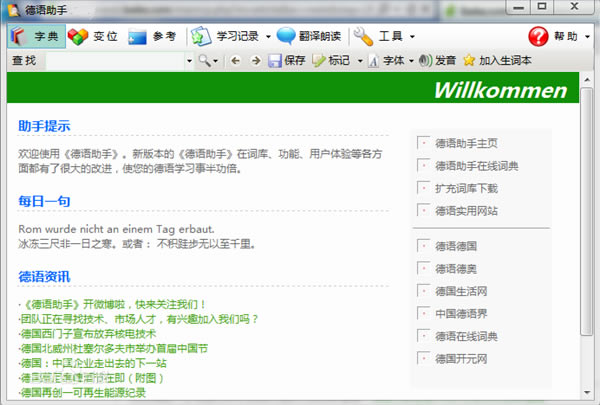This screenshot has height=405, width=600.
Task: Focus the 查找 search input field
Action: pyautogui.click(x=115, y=60)
